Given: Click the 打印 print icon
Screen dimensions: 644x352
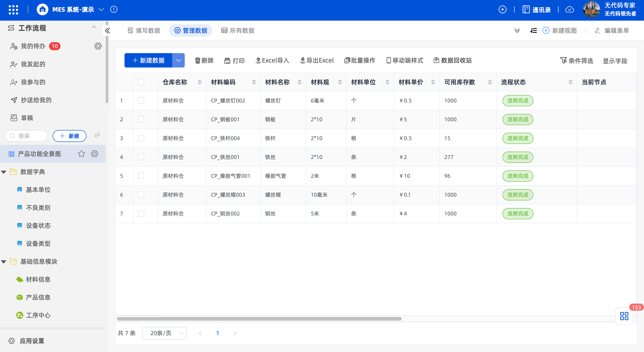Looking at the screenshot, I should pyautogui.click(x=227, y=60).
